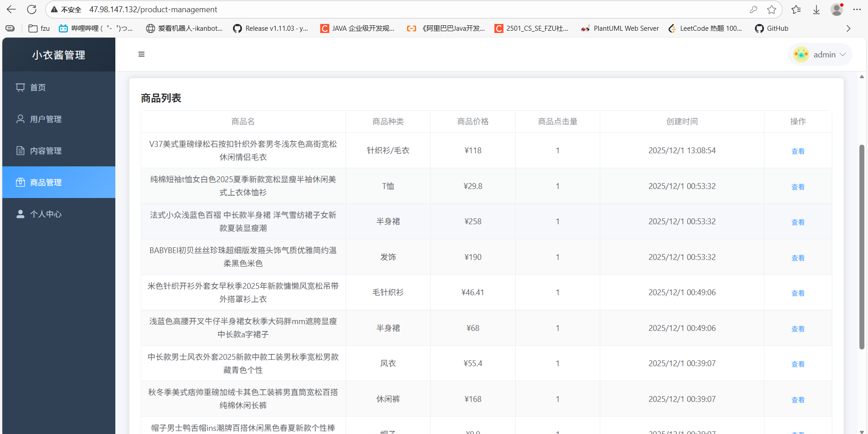Open the favorites list icon
Image resolution: width=868 pixels, height=434 pixels.
click(x=796, y=9)
